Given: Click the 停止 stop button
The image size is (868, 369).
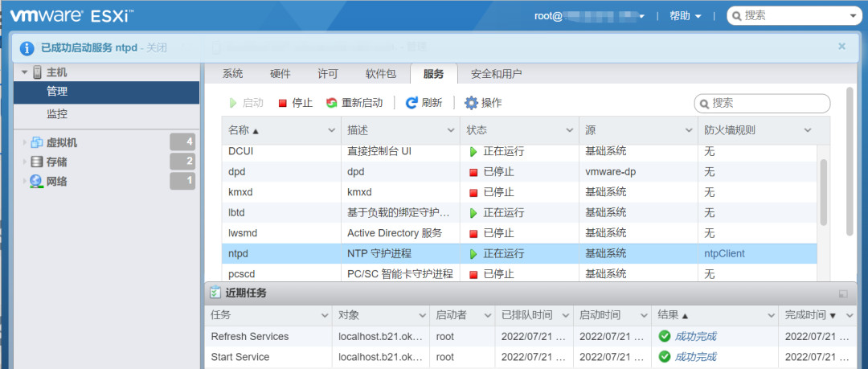Looking at the screenshot, I should pyautogui.click(x=296, y=103).
